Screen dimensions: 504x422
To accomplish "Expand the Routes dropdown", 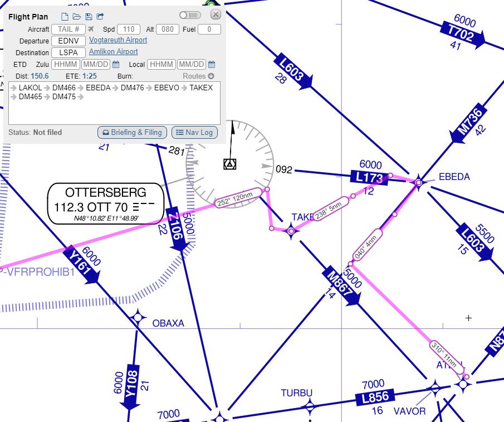I will (198, 76).
